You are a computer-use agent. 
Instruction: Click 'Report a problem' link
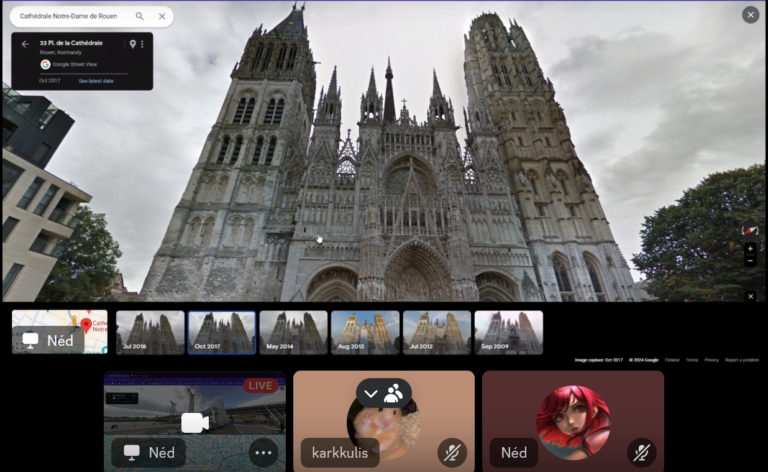tap(742, 359)
